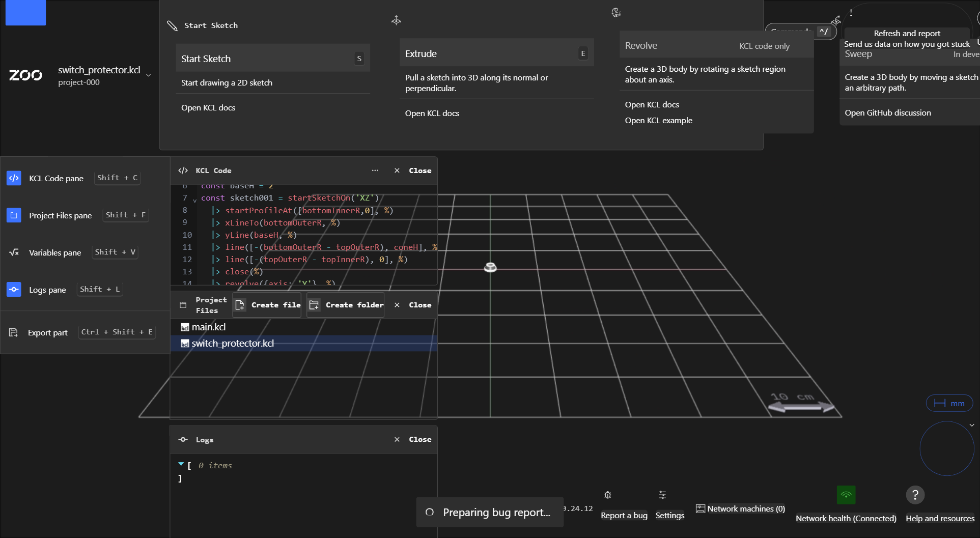
Task: Open KCL Code pane options ellipsis
Action: click(x=375, y=171)
